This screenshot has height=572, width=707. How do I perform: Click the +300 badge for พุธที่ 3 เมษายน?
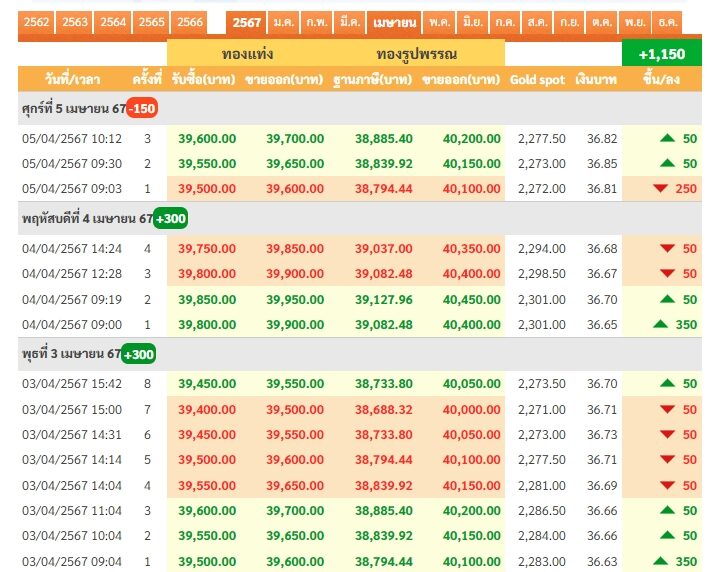[138, 354]
